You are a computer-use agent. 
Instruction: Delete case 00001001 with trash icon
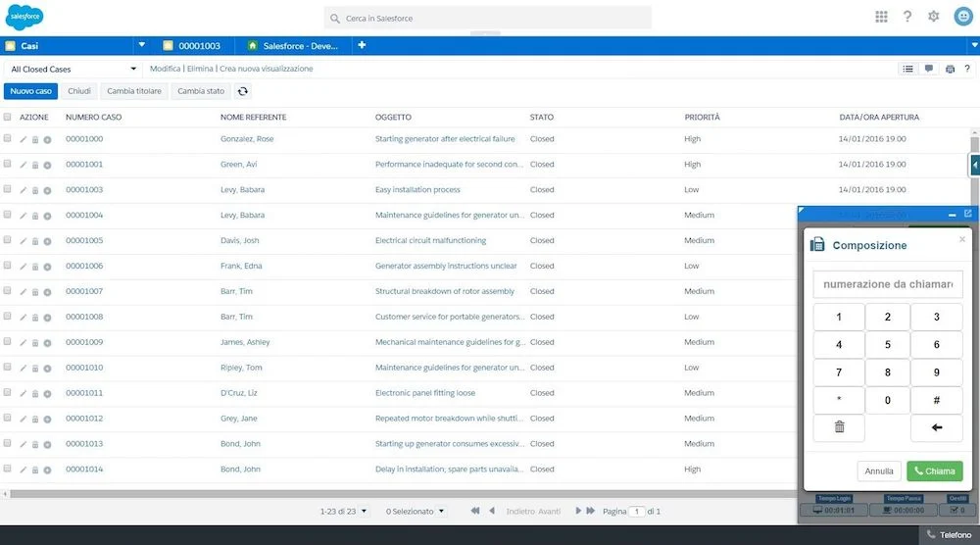tap(35, 165)
